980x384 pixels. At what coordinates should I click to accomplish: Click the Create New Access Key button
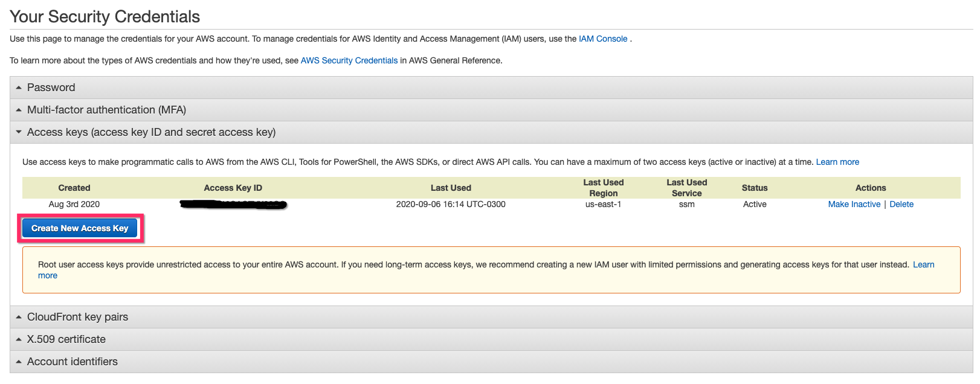[80, 228]
